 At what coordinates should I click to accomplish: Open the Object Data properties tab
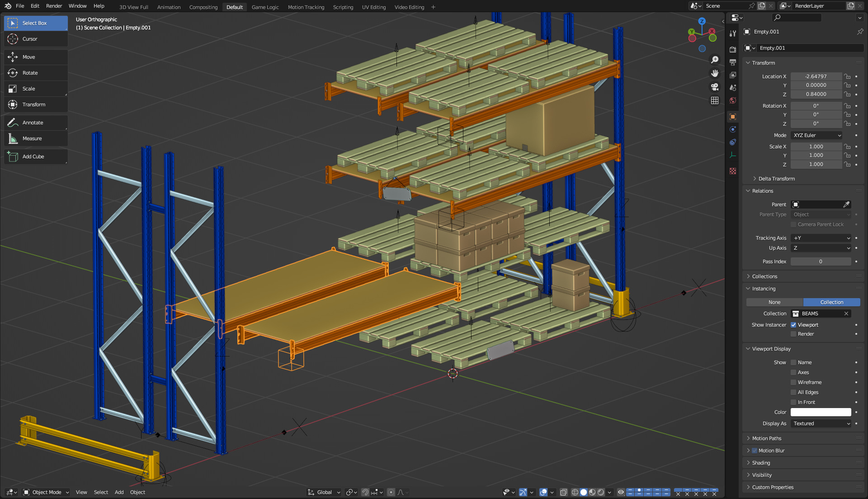tap(733, 155)
